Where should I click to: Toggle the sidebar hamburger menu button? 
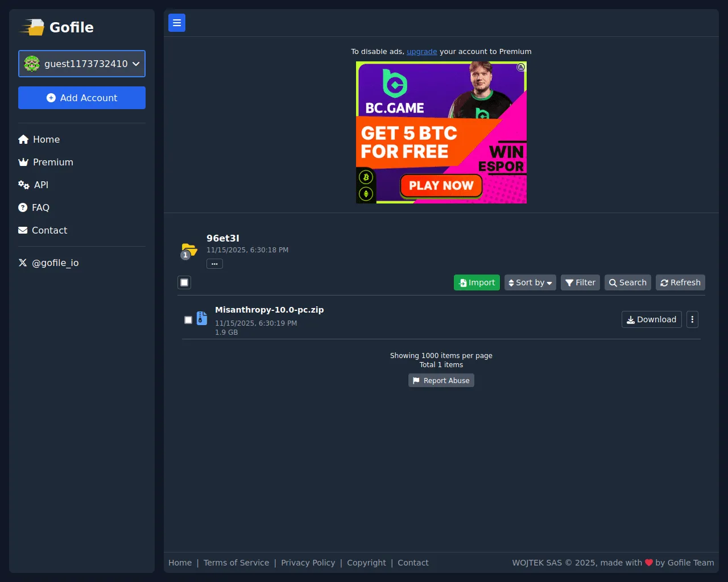[x=177, y=23]
